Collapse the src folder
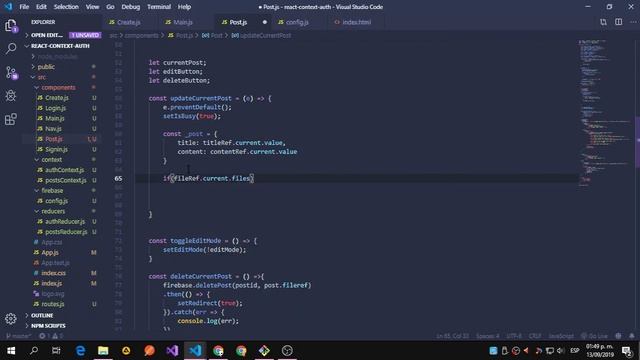This screenshot has width=640, height=360. coord(42,77)
